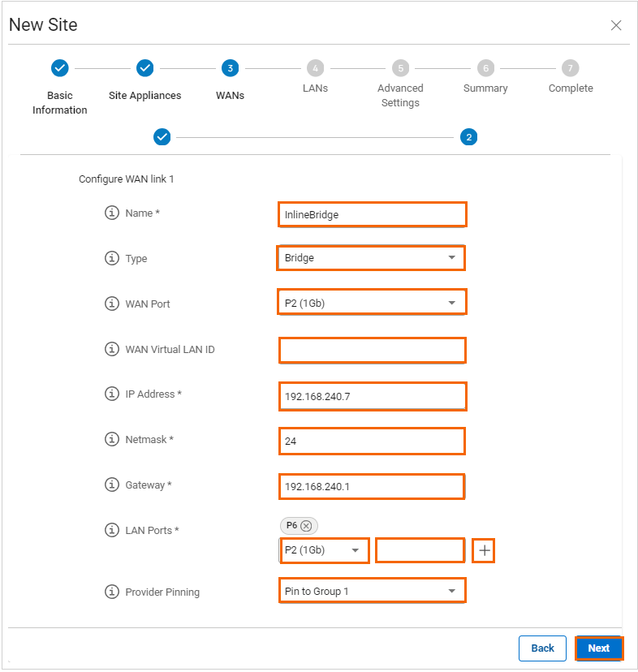Open the Provider Pinning dropdown

click(x=371, y=591)
